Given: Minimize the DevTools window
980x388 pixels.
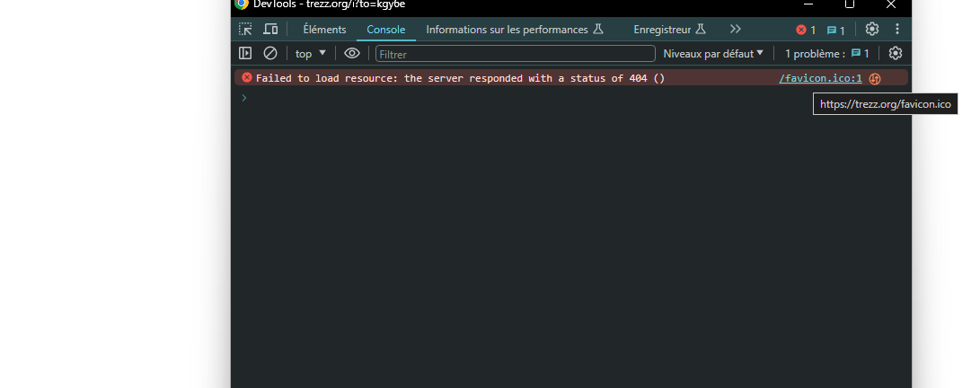Looking at the screenshot, I should click(x=808, y=4).
